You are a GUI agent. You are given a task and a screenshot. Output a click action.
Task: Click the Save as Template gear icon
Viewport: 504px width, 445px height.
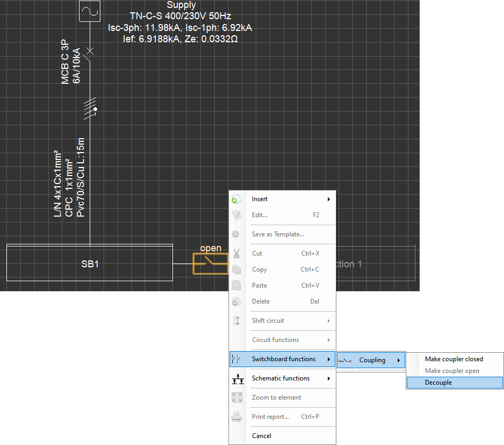(x=235, y=234)
